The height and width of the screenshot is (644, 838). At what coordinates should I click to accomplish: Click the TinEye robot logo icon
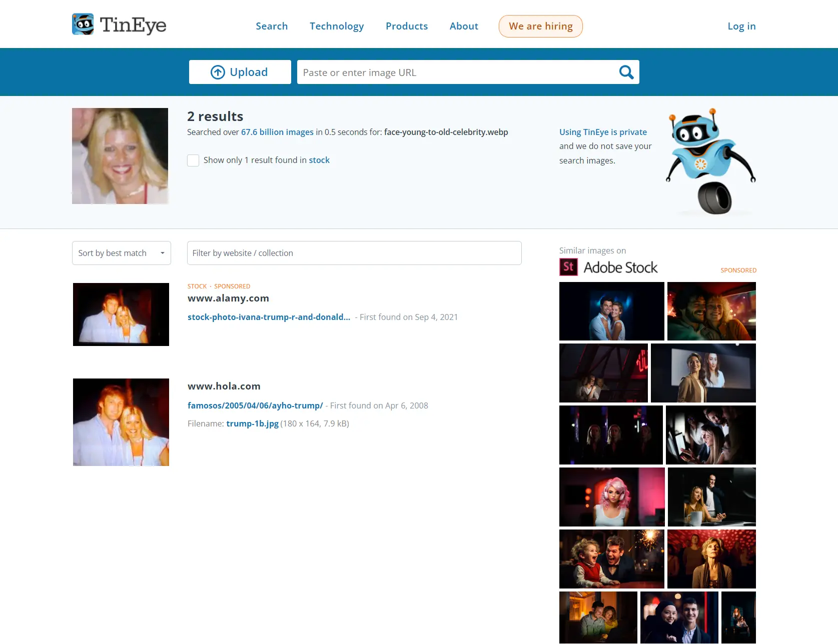83,24
